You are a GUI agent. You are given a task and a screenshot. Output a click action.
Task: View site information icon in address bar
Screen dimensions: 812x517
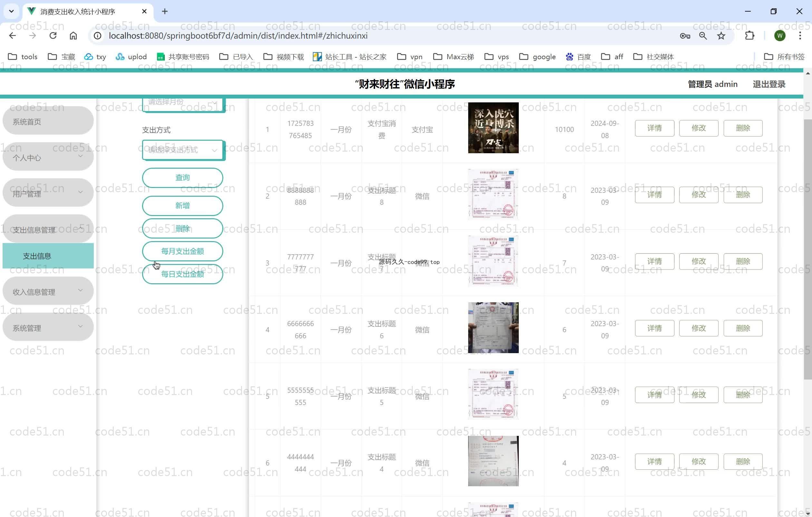coord(97,36)
